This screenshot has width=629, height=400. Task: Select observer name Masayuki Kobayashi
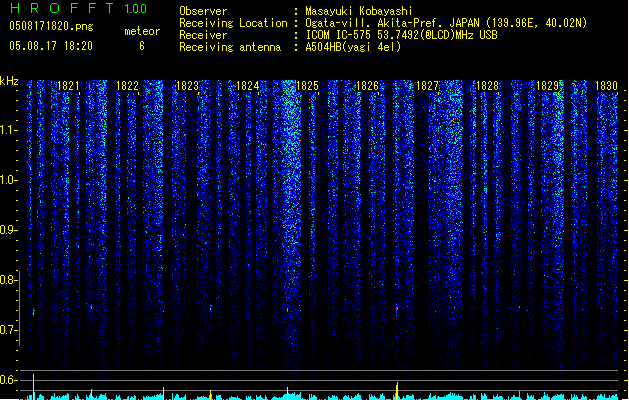[x=359, y=11]
